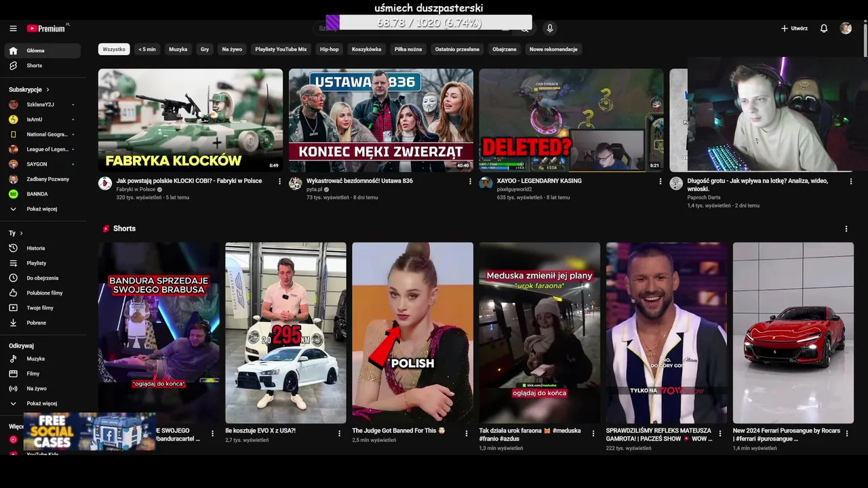Open the Bandura Brabus short
This screenshot has width=868, height=488.
(x=159, y=333)
